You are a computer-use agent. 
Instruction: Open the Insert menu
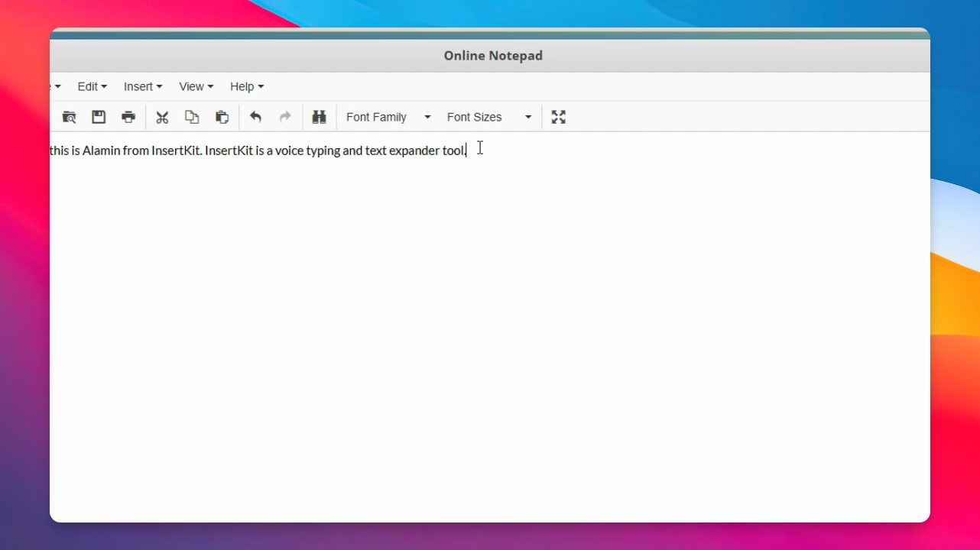point(143,86)
